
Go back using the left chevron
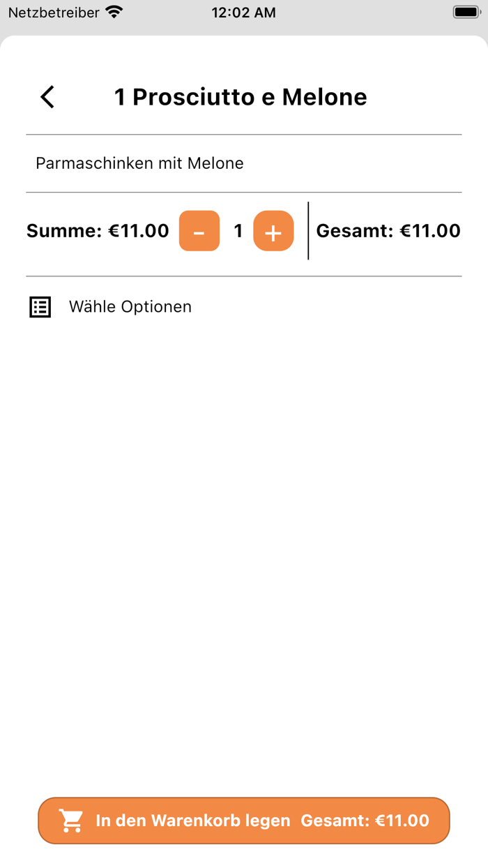pyautogui.click(x=47, y=97)
